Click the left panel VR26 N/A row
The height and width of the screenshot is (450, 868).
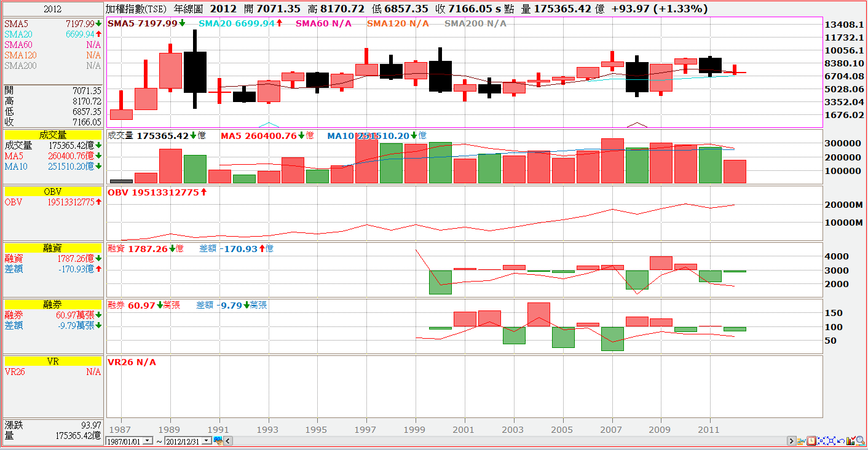[x=53, y=372]
